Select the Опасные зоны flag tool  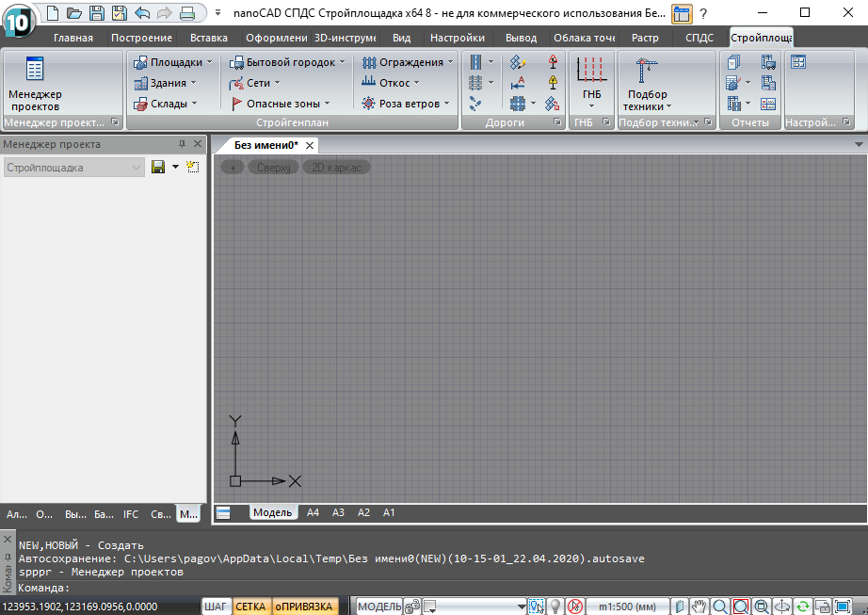pos(281,104)
